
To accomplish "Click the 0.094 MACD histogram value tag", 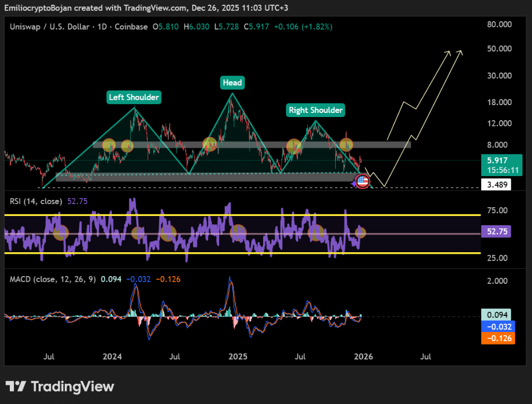I will pos(496,314).
